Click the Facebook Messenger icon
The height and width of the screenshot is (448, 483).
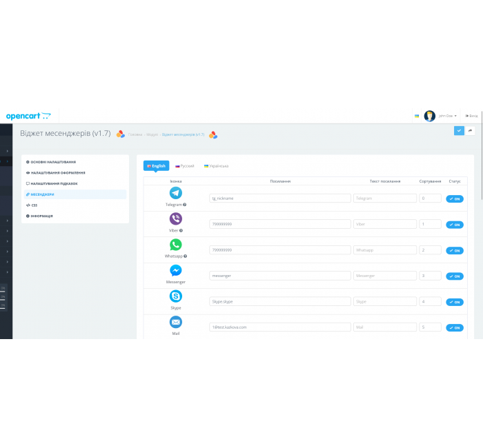tap(175, 270)
